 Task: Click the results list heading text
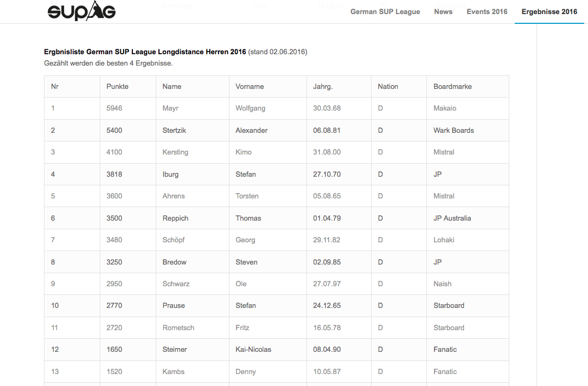pos(145,52)
